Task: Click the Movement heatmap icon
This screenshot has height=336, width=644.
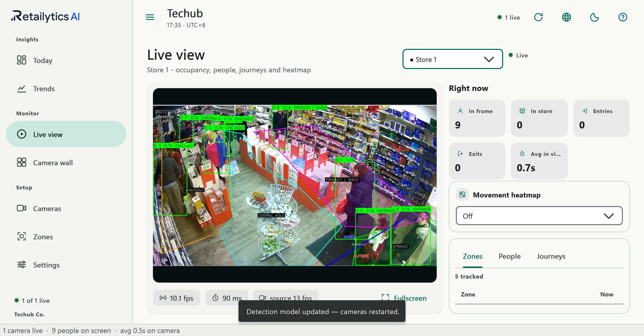Action: click(462, 194)
